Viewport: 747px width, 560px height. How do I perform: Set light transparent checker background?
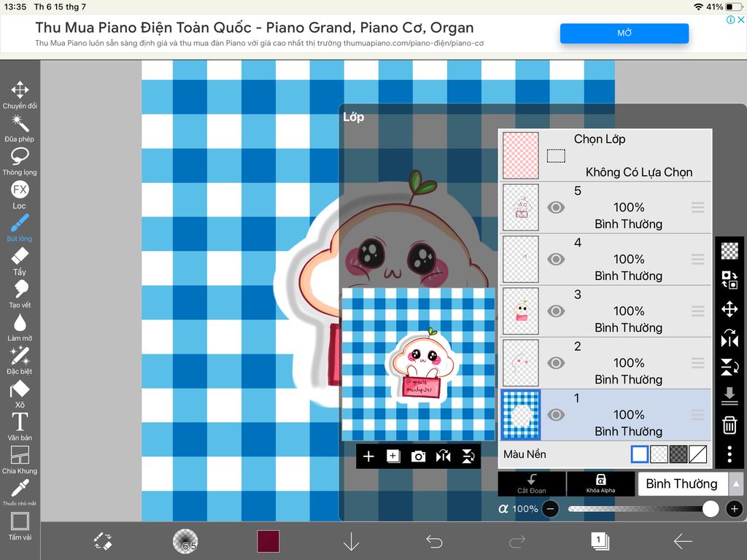659,454
